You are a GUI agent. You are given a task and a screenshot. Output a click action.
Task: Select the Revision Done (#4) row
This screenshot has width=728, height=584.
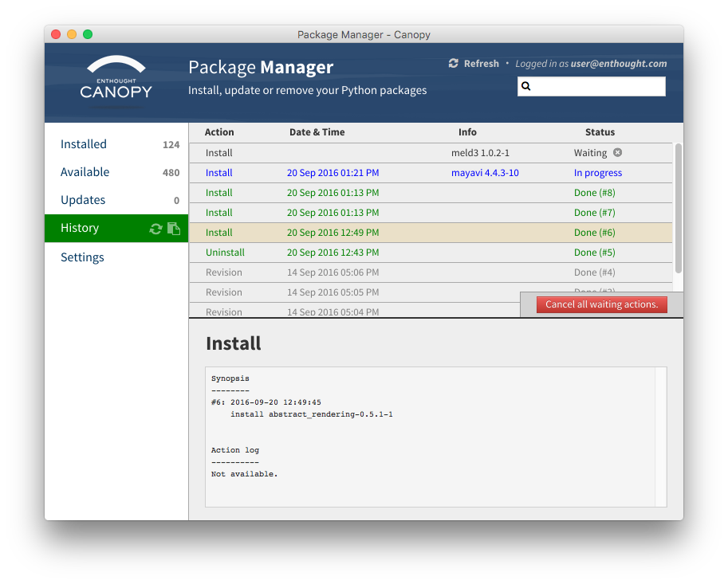click(431, 272)
